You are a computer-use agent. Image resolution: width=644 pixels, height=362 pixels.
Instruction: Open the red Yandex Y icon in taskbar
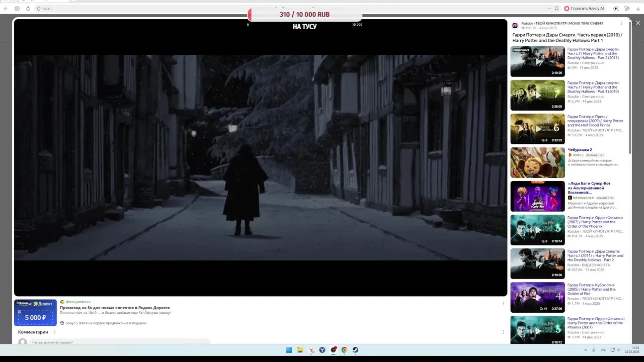311,350
